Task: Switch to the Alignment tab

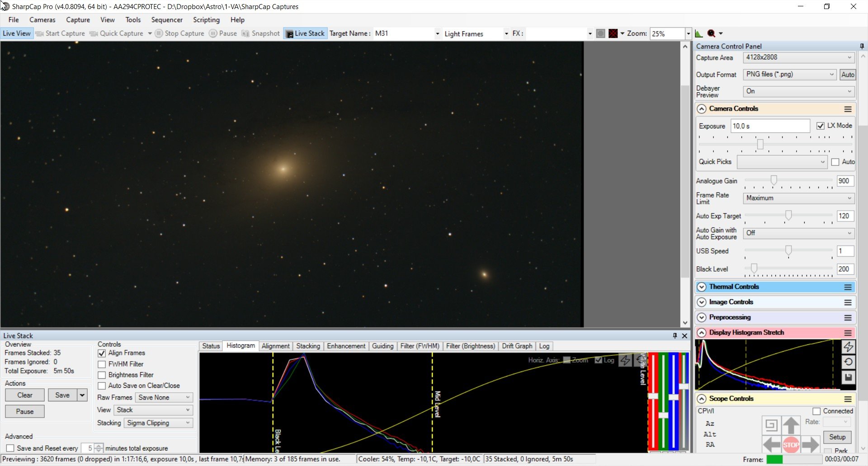Action: 275,346
